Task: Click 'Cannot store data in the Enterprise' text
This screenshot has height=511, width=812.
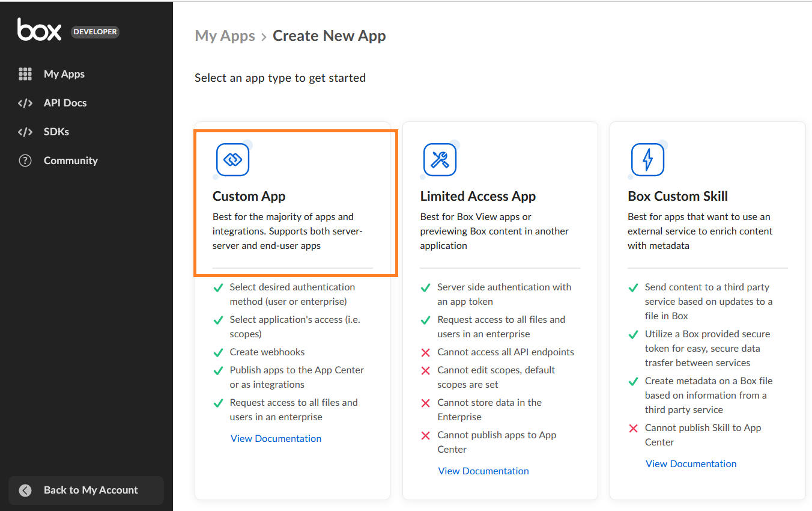Action: tap(489, 409)
